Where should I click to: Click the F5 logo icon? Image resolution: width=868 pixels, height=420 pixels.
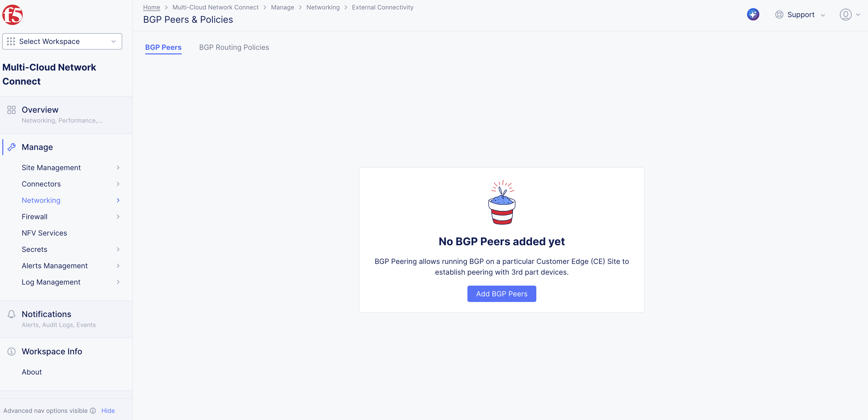[13, 15]
